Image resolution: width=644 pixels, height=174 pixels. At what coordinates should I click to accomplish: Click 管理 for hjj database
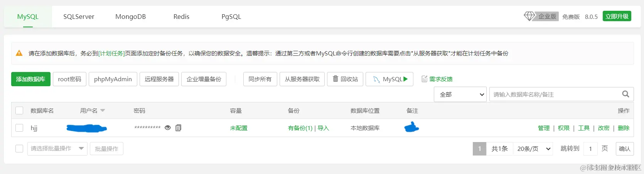(544, 128)
